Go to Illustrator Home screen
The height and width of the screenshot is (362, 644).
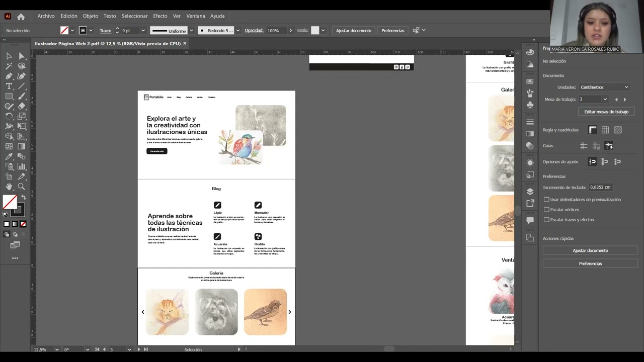(21, 16)
